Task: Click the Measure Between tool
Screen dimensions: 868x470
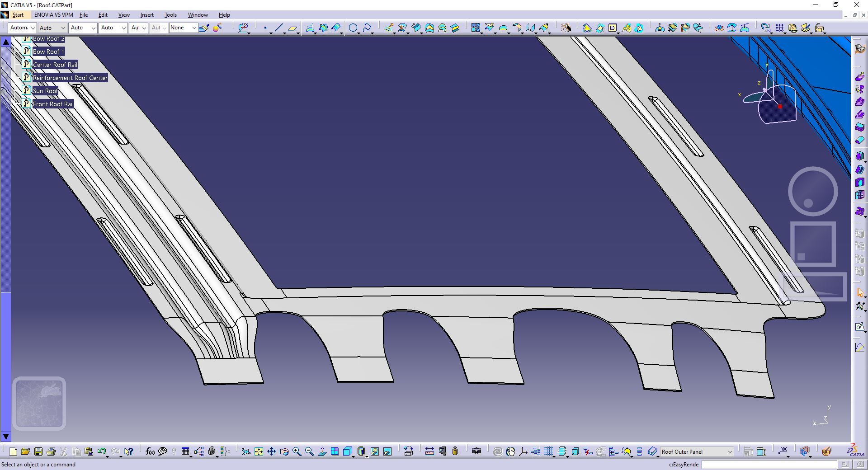Action: pos(429,451)
